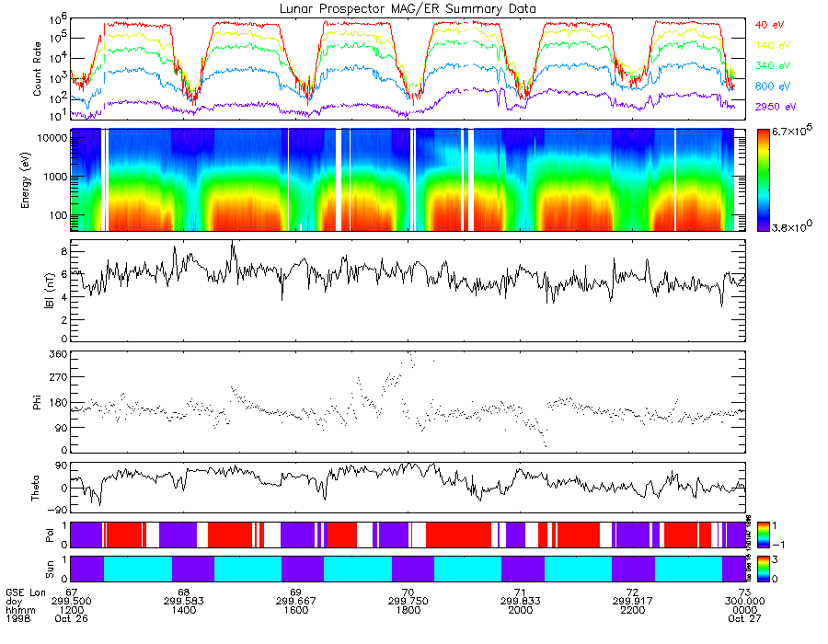Click the 'Oct 27' date label
This screenshot has height=644, width=828.
[x=744, y=618]
